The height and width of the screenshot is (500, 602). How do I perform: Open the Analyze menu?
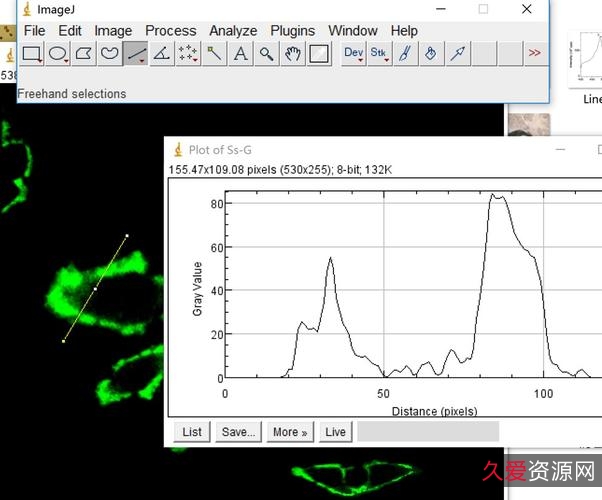pos(233,31)
